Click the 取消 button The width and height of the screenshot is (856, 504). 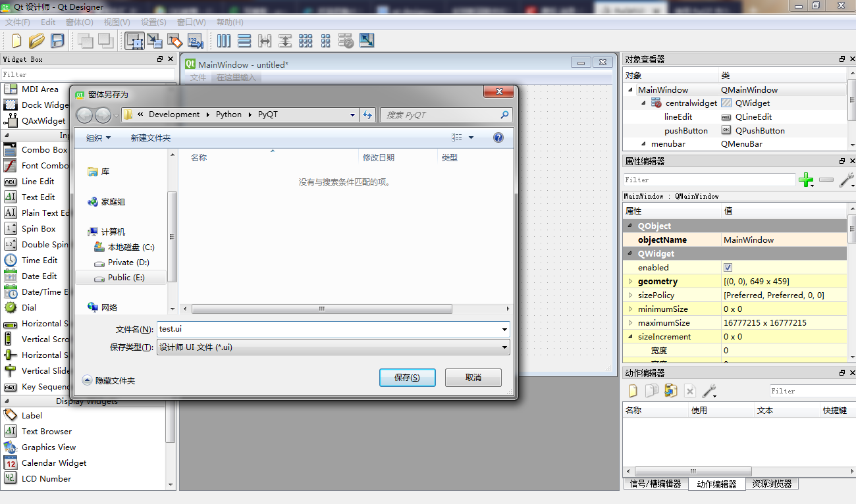pyautogui.click(x=473, y=378)
